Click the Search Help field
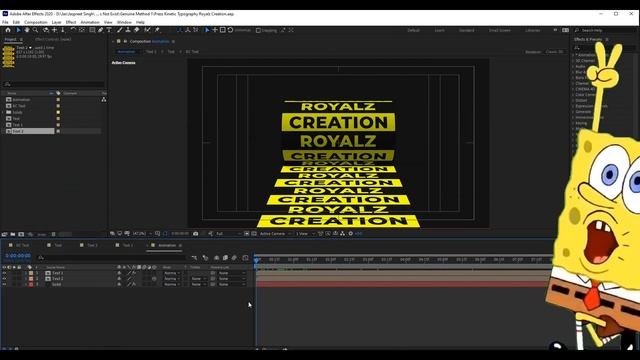The height and width of the screenshot is (360, 640). point(605,30)
